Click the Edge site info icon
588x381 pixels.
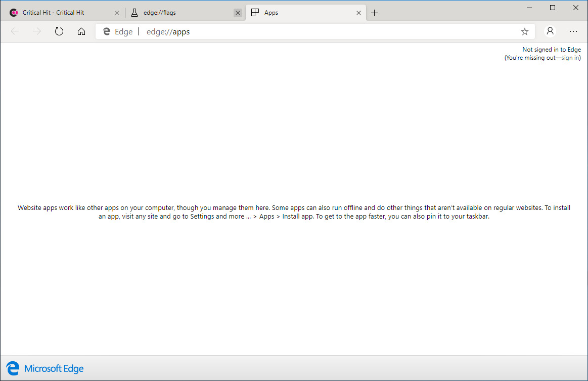click(x=117, y=31)
